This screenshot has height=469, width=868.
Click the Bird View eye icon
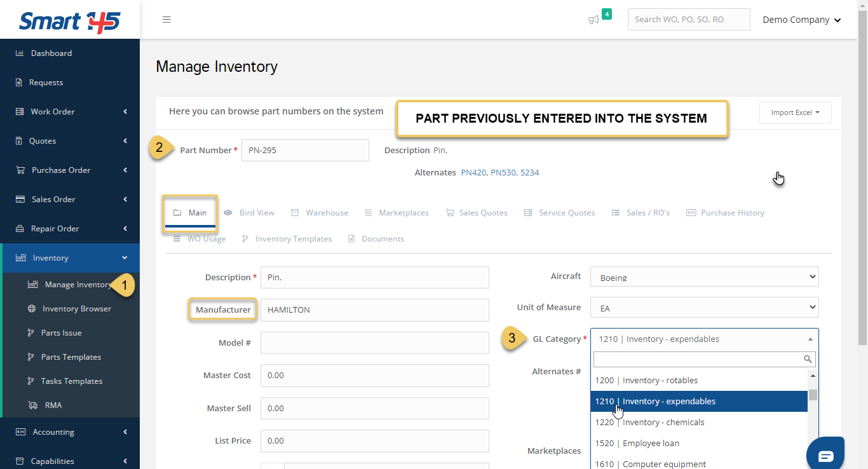[x=227, y=213]
